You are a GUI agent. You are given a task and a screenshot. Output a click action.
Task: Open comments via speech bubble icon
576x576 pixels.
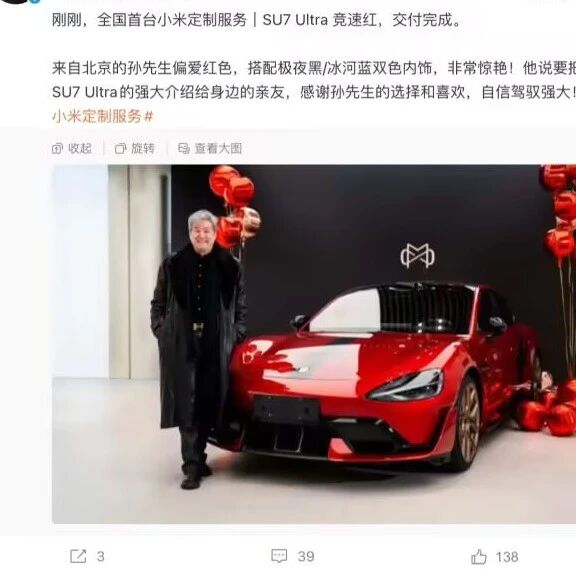click(x=279, y=556)
